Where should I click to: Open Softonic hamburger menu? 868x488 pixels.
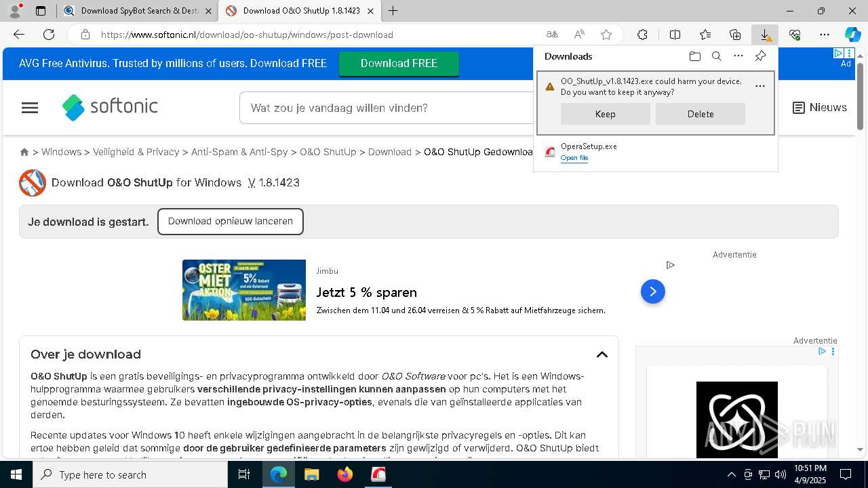[30, 108]
